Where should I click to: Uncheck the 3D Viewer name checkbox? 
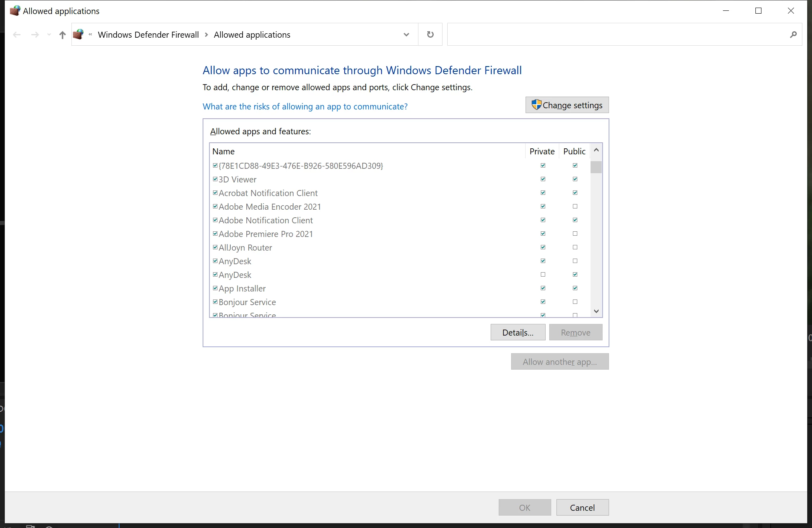point(215,179)
